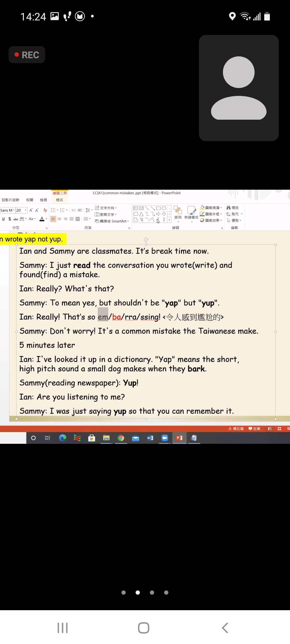Open 圖案外框 shape outline color
Screen dimensions: 290x644
click(x=211, y=214)
